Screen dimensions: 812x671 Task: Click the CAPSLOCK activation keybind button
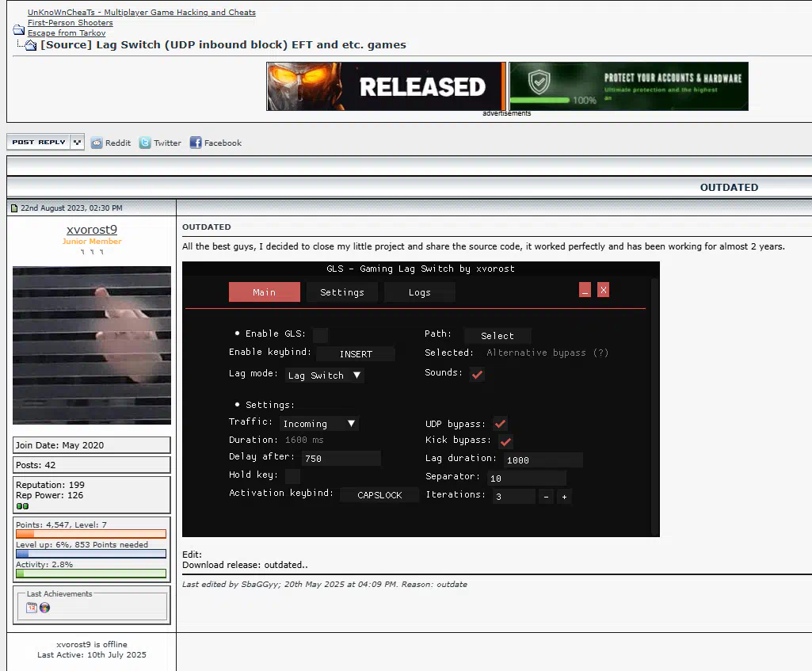click(x=379, y=495)
